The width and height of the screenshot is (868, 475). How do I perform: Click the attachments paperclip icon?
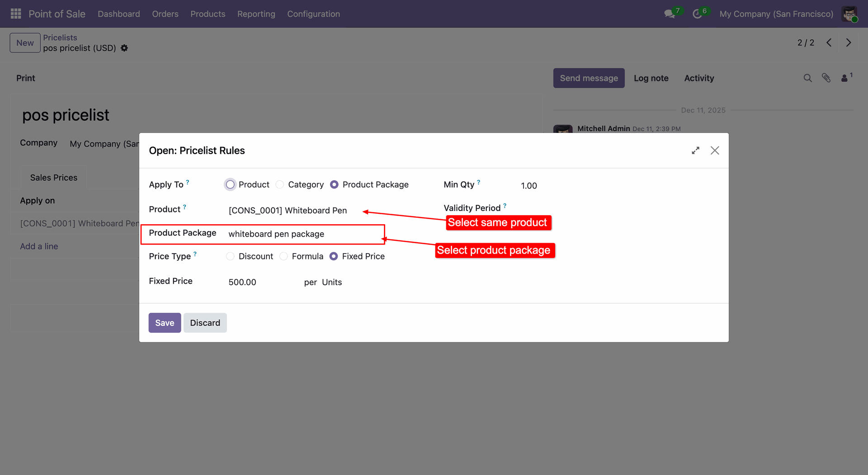[x=826, y=78]
